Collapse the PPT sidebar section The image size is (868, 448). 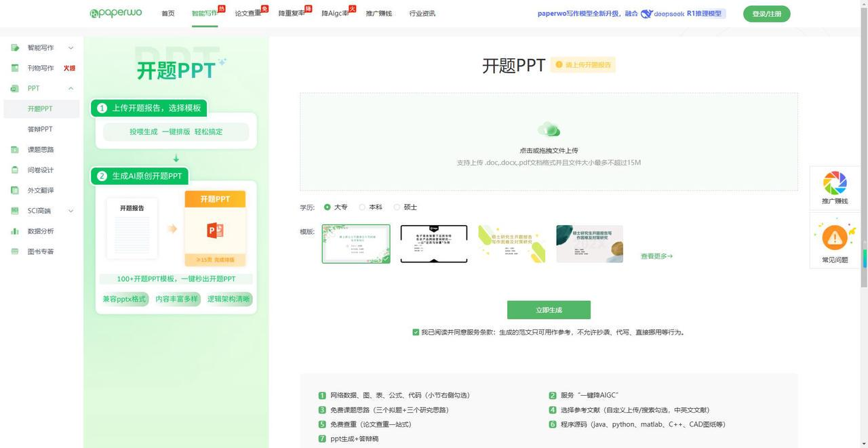pyautogui.click(x=71, y=89)
